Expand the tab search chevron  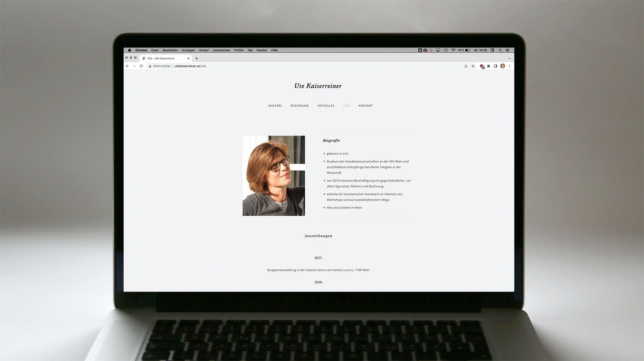[509, 58]
